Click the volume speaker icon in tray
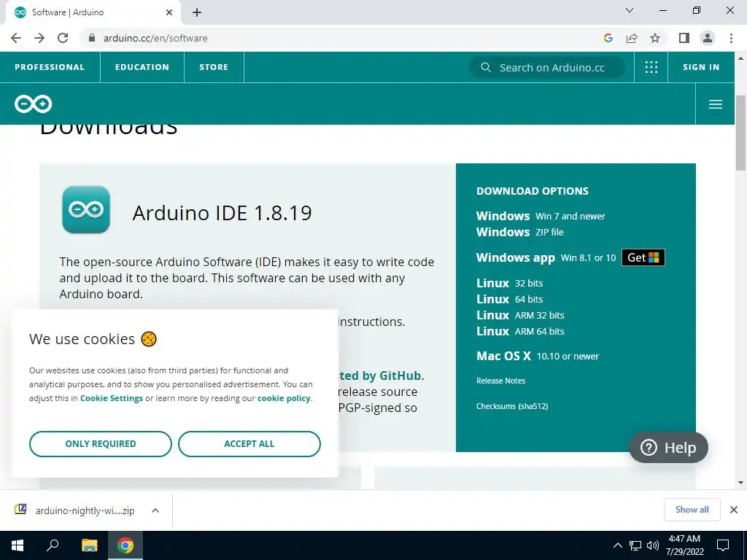This screenshot has width=747, height=560. [x=653, y=545]
